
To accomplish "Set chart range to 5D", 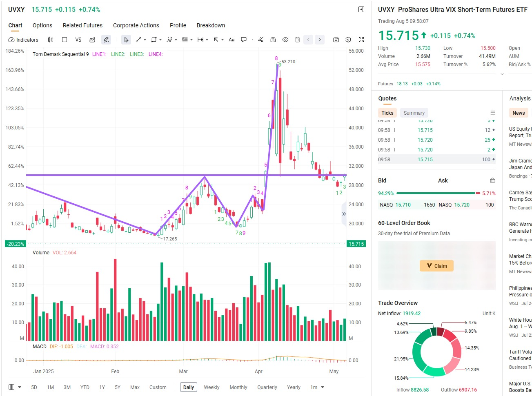I will [x=34, y=387].
